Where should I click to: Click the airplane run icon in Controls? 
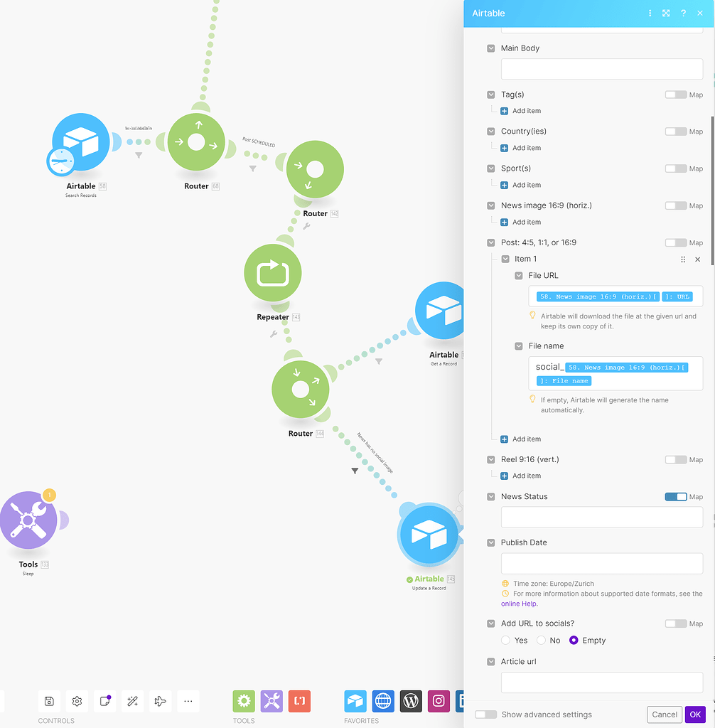[160, 701]
